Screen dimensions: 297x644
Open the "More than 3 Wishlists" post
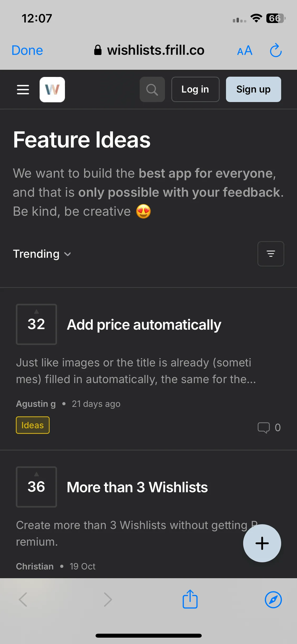(137, 487)
